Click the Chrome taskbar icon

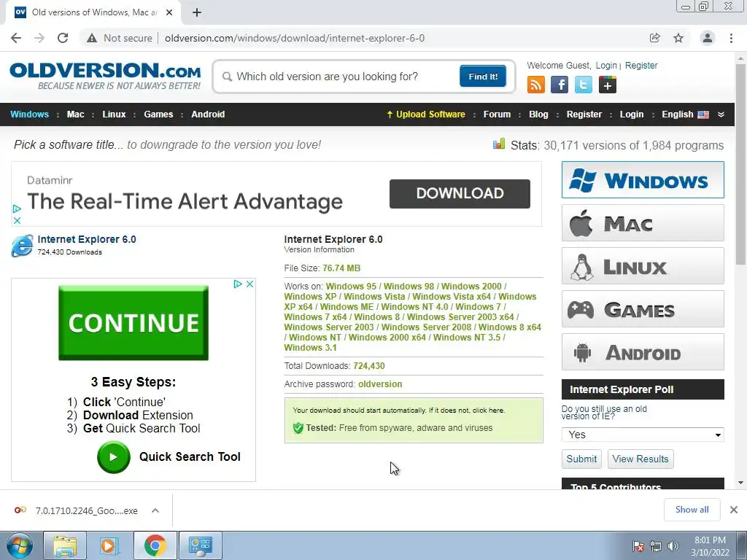click(x=155, y=545)
